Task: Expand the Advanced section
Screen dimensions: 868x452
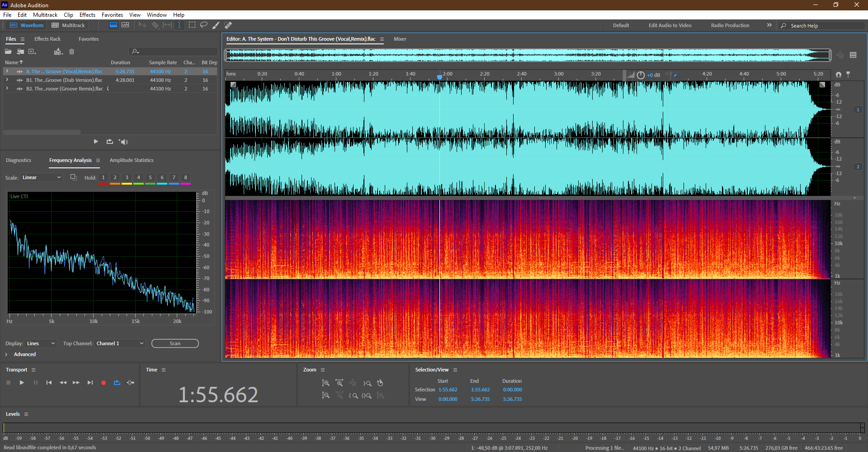Action: pos(6,354)
